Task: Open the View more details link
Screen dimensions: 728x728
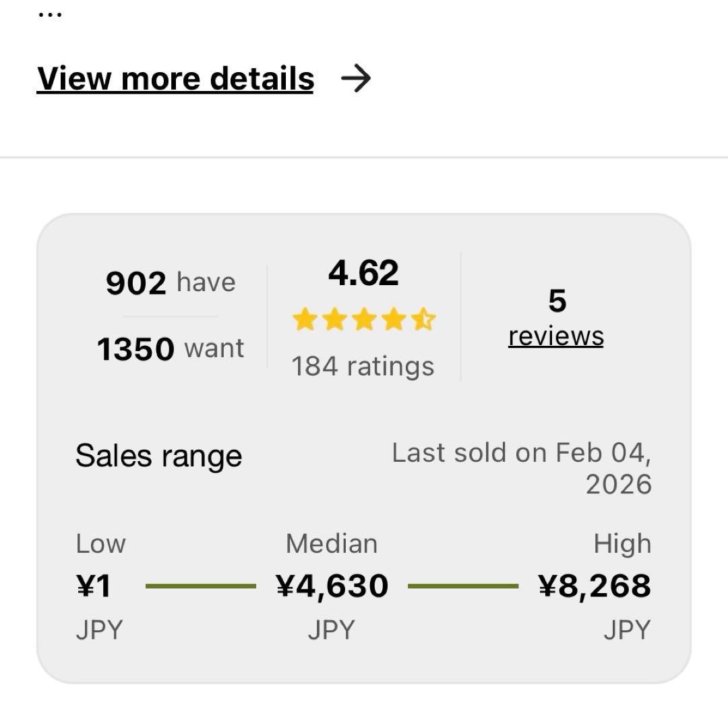Action: coord(175,79)
